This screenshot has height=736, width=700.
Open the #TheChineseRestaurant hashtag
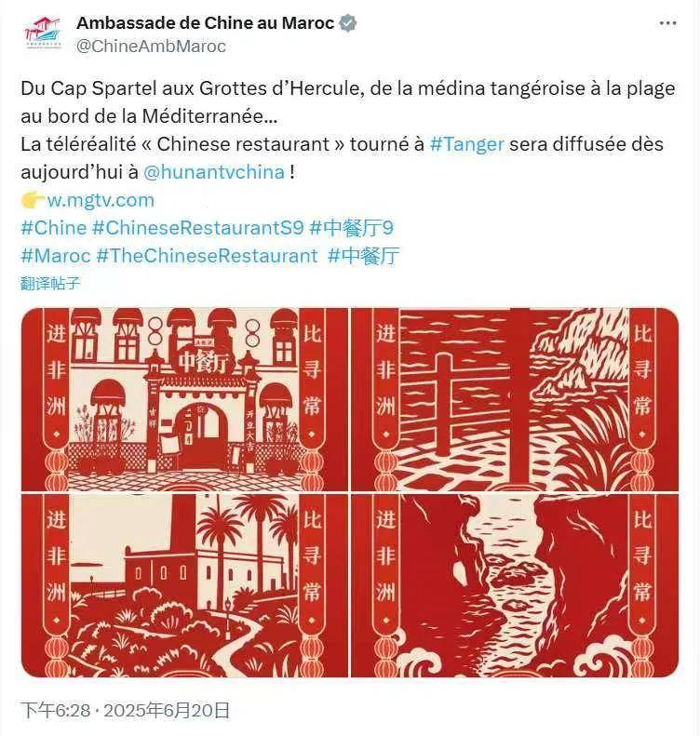point(207,256)
